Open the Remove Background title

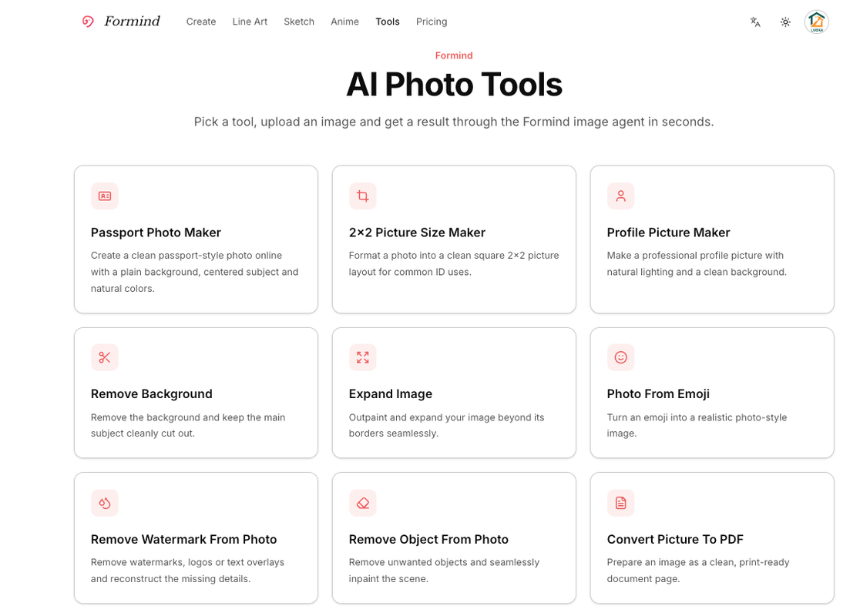pos(151,394)
